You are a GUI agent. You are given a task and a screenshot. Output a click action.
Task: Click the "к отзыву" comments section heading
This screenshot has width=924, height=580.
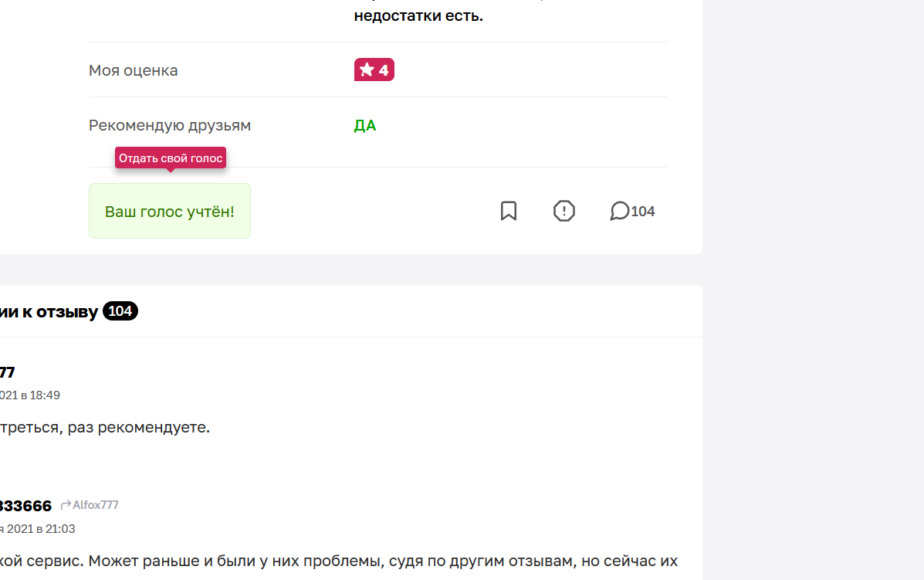click(59, 312)
